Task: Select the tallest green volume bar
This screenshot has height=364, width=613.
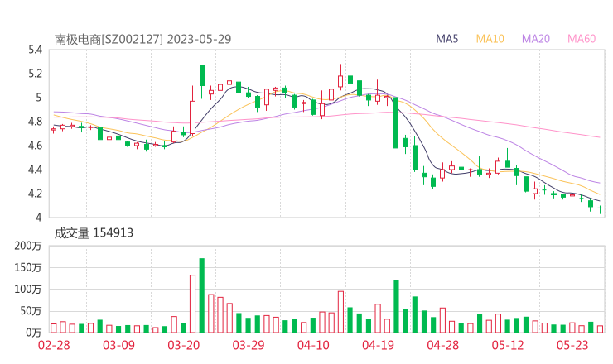Action: click(x=202, y=295)
